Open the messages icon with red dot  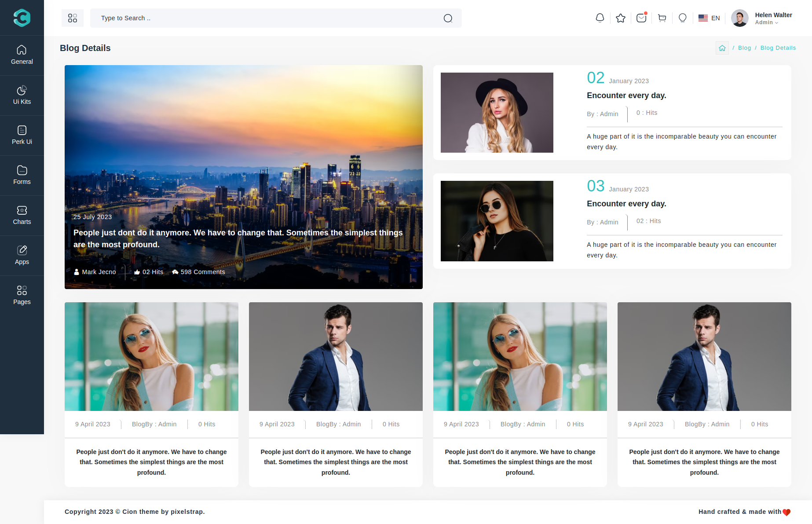(641, 18)
